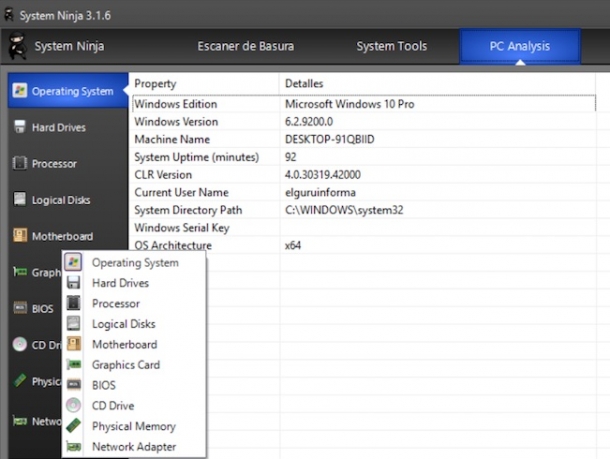Click Processor chip icon in sidebar
The width and height of the screenshot is (610, 459).
[x=19, y=163]
